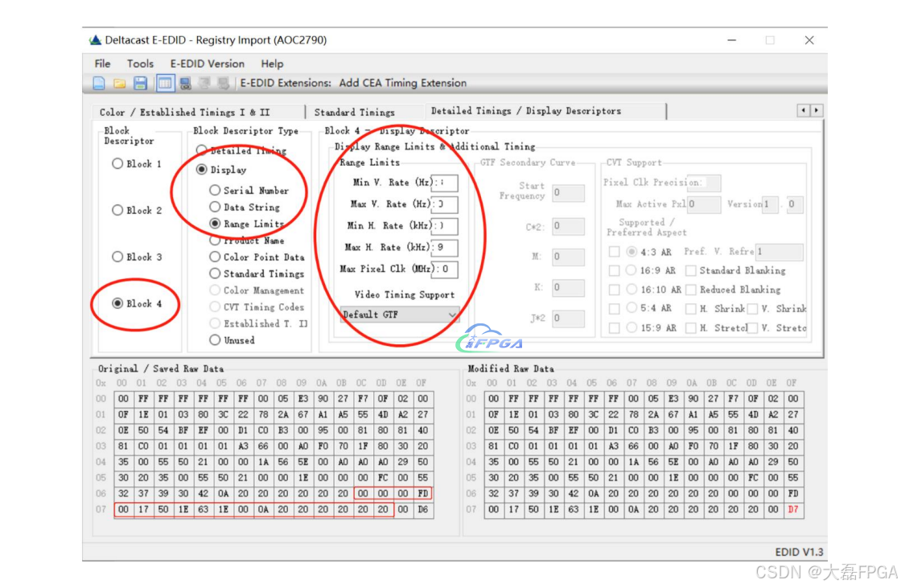Select the Block 4 radio button
Viewport: 901px width, 588px height.
pyautogui.click(x=117, y=303)
